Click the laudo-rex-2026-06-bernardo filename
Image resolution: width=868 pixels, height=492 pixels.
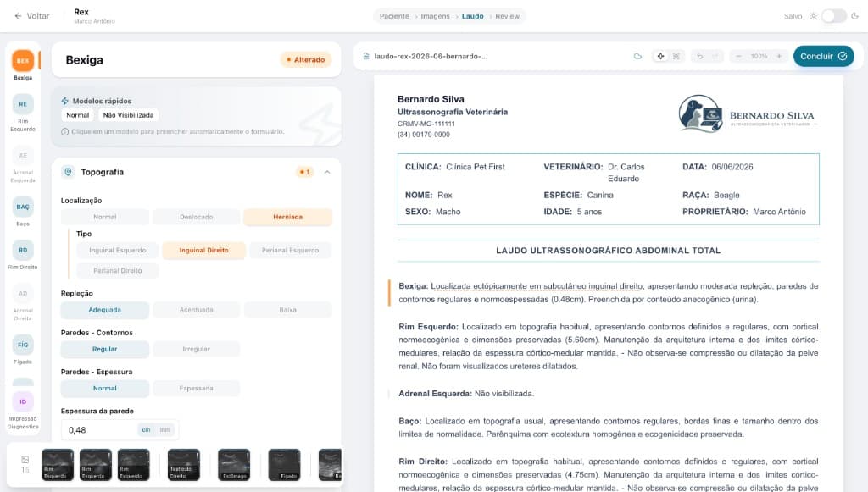[431, 57]
